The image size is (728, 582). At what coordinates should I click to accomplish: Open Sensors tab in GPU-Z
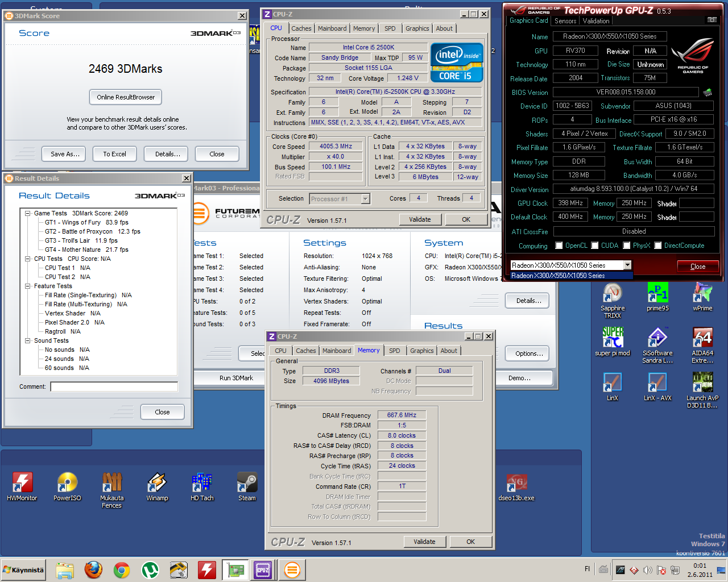click(x=565, y=21)
